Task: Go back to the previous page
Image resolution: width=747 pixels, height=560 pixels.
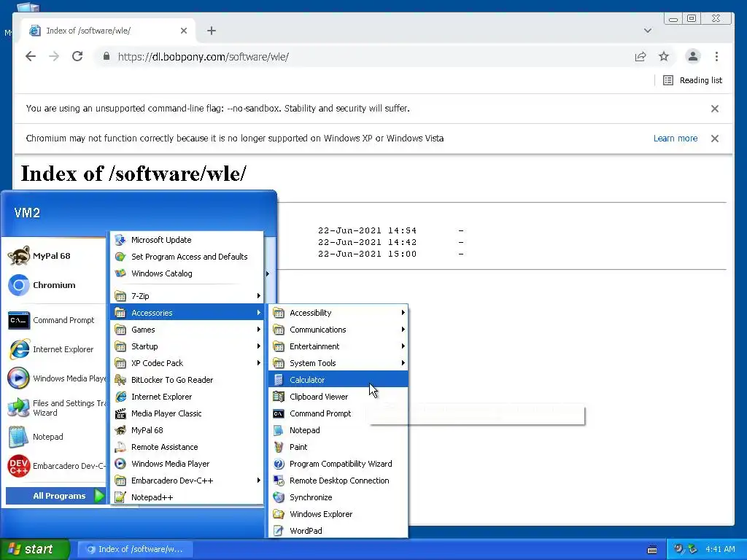Action: click(x=31, y=56)
